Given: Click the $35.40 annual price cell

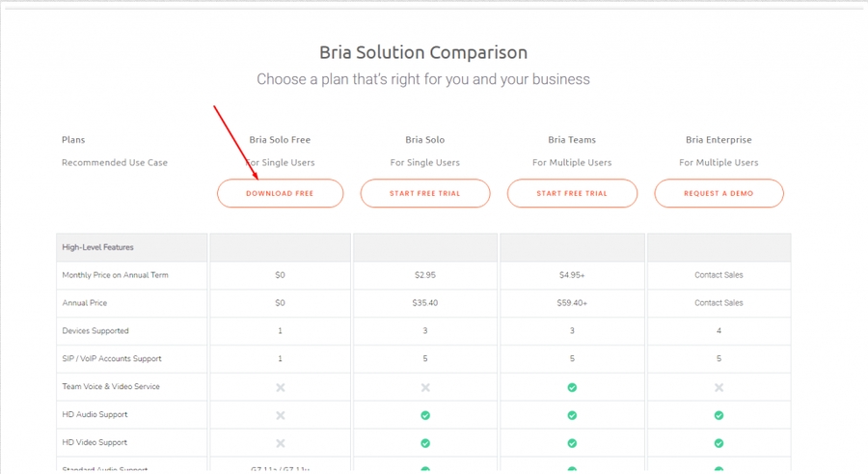Looking at the screenshot, I should tap(425, 303).
